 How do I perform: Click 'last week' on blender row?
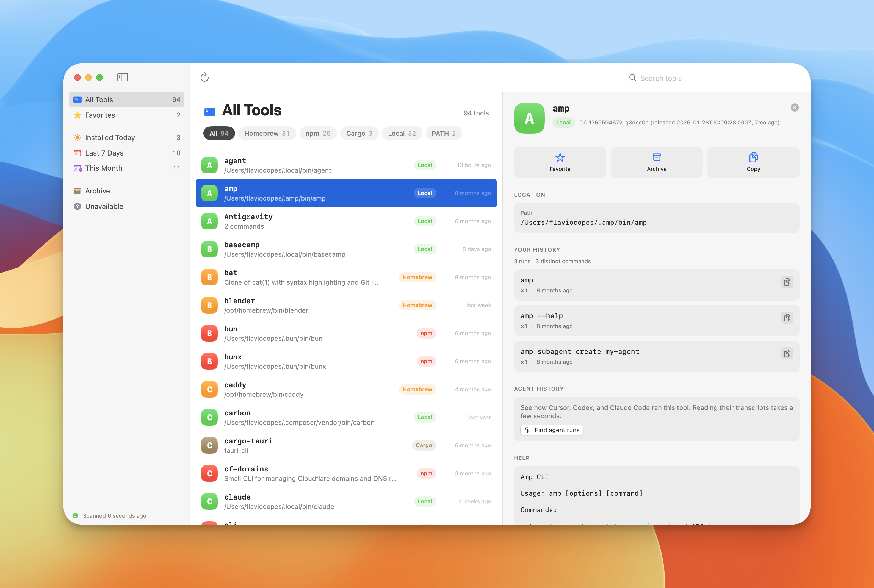coord(478,305)
